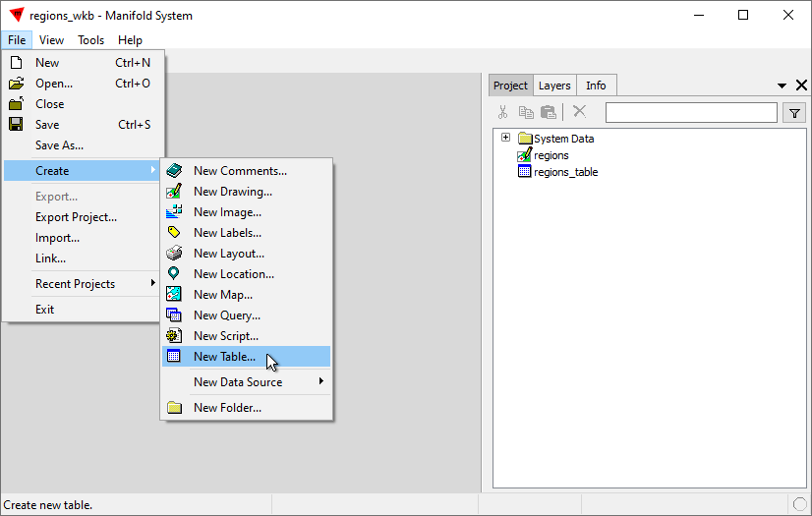This screenshot has height=516, width=812.
Task: Select New Query... menu entry
Action: point(246,315)
